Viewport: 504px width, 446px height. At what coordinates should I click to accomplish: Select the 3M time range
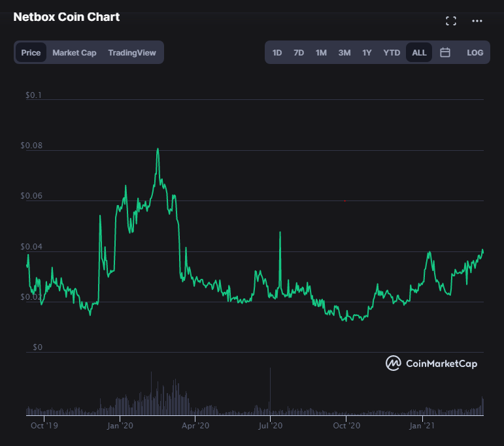[344, 52]
